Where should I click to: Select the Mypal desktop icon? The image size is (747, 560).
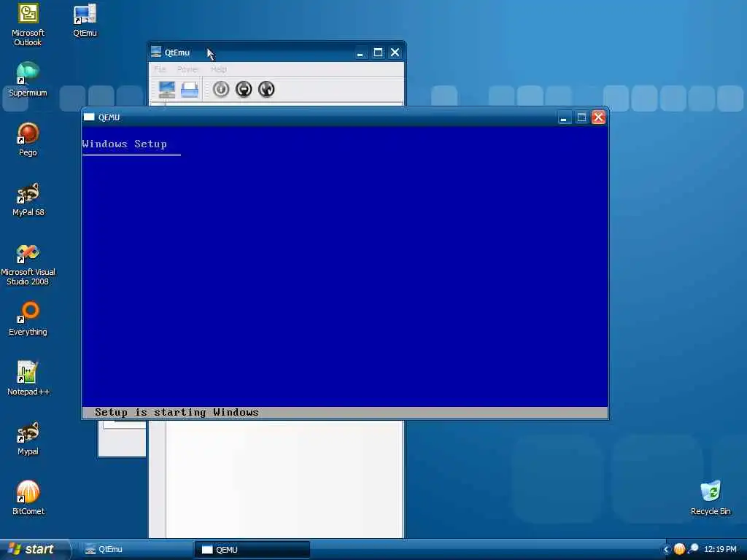pyautogui.click(x=28, y=438)
